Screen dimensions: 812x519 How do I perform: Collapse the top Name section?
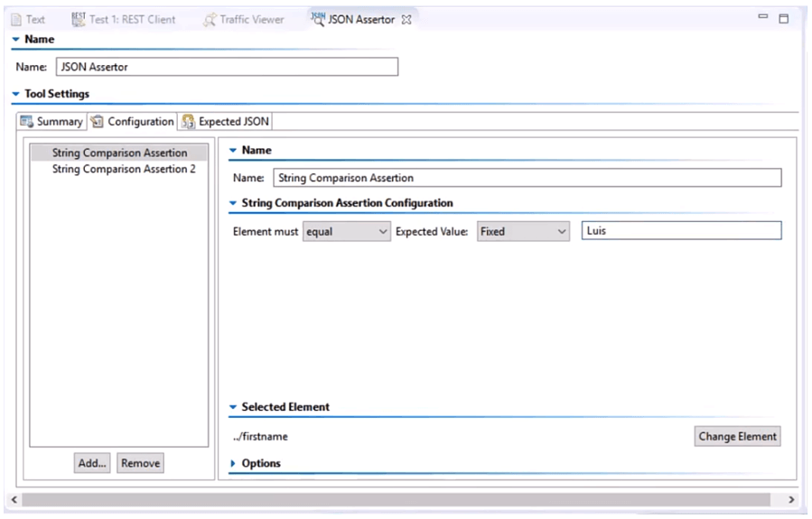[x=15, y=40]
